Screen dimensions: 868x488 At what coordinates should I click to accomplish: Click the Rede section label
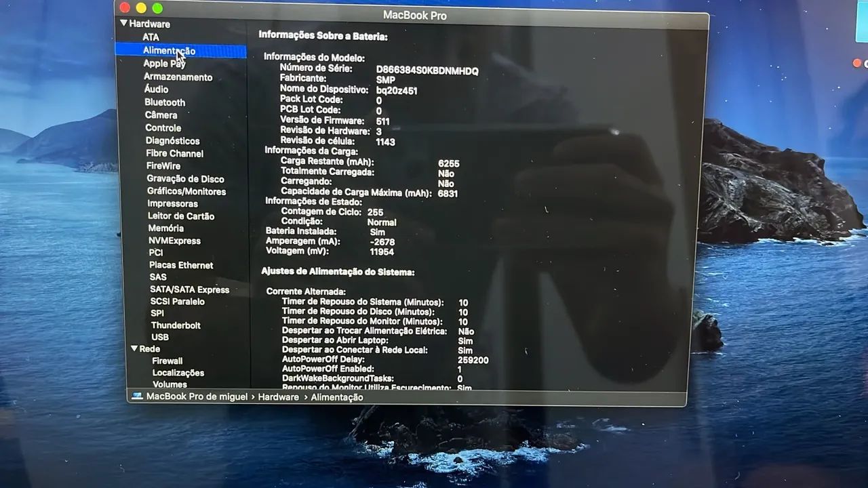coord(150,349)
